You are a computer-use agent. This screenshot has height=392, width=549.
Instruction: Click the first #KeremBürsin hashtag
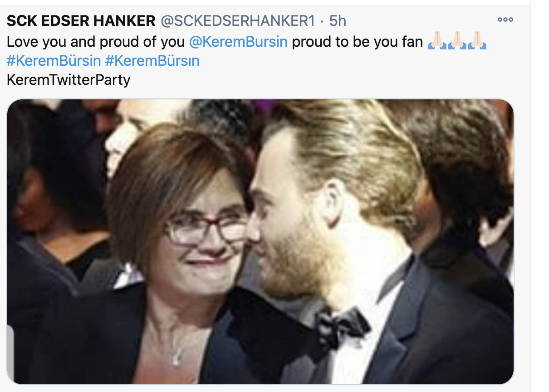(x=54, y=61)
